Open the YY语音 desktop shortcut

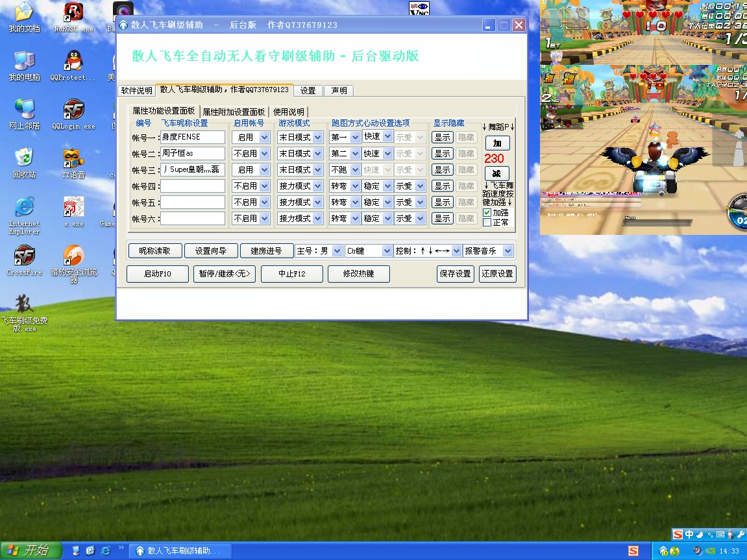point(73,163)
